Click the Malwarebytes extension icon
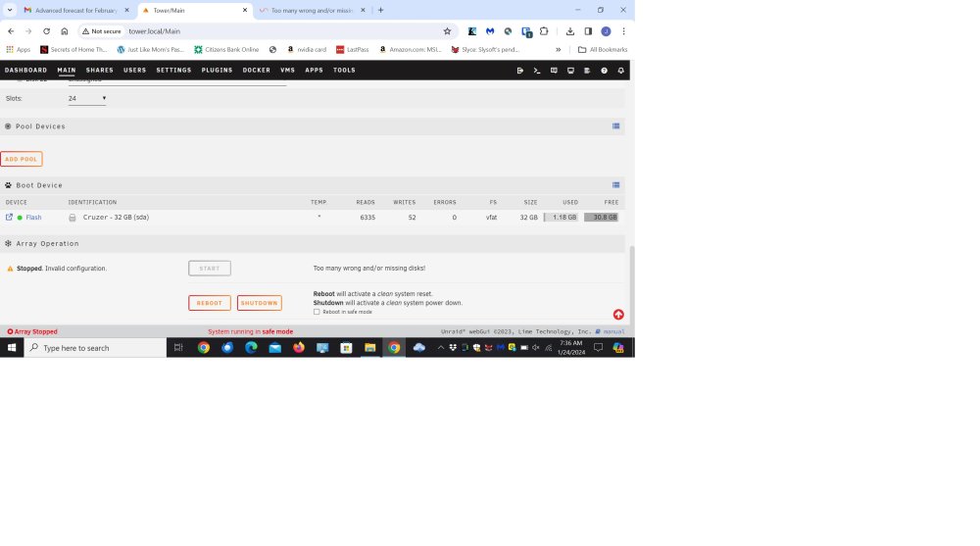Viewport: 980px width, 546px height. pos(490,31)
